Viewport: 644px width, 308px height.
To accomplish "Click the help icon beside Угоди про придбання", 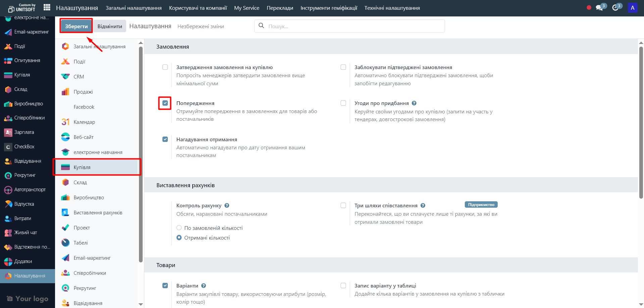I will click(x=414, y=103).
